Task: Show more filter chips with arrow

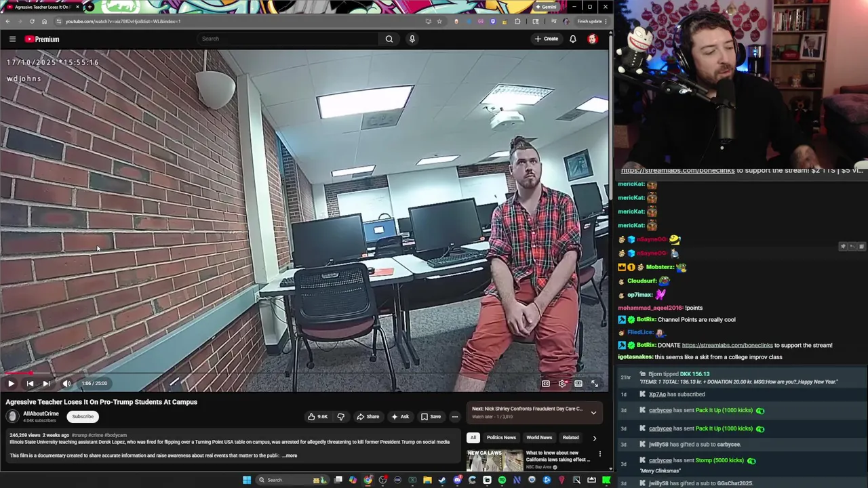Action: (x=595, y=438)
